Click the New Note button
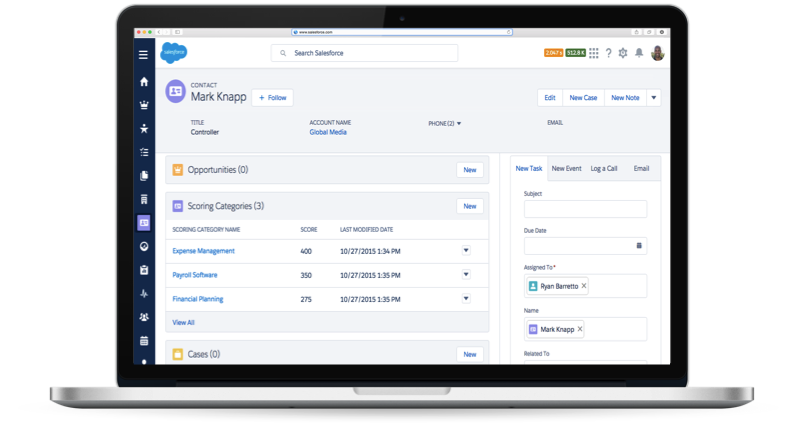The height and width of the screenshot is (429, 801). coord(625,98)
